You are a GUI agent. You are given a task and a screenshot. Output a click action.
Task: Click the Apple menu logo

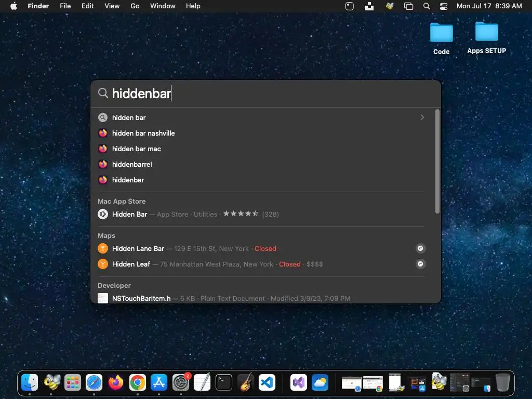[x=14, y=6]
